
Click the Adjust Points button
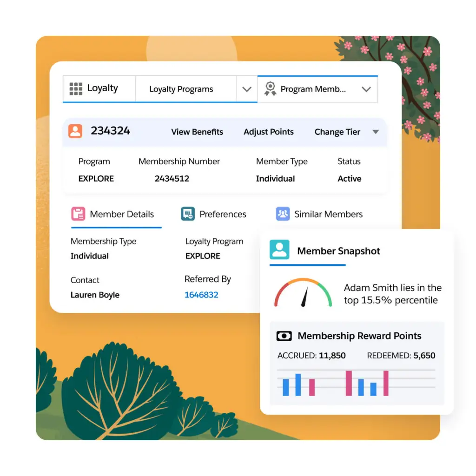pos(269,132)
